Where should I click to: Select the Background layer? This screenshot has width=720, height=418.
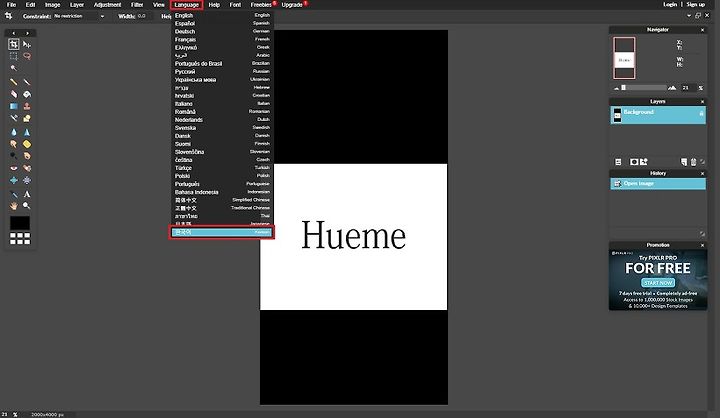pyautogui.click(x=658, y=115)
